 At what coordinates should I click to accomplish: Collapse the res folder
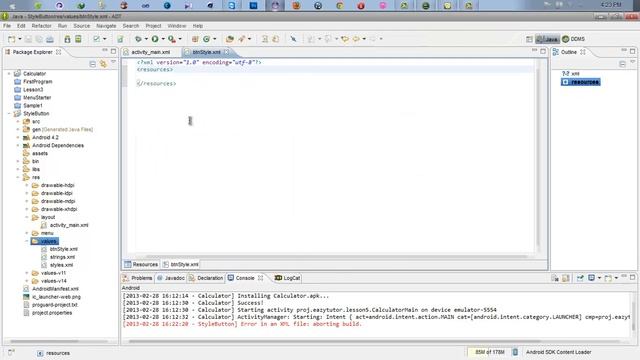18,178
